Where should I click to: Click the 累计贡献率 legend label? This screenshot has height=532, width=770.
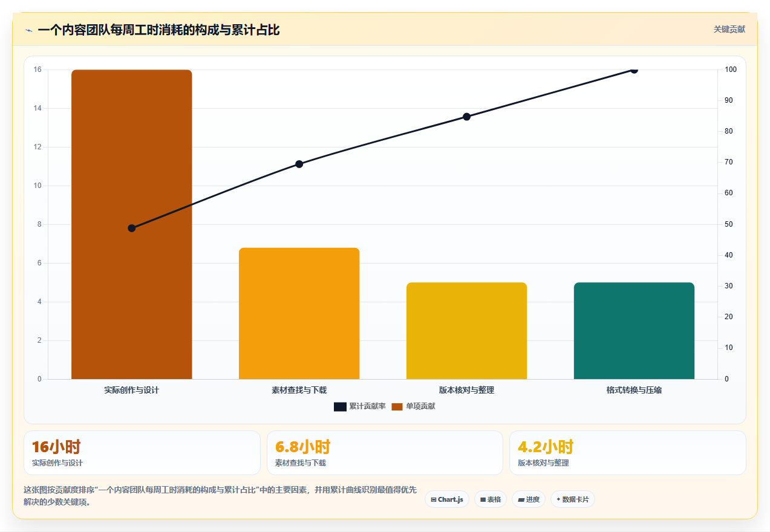(x=367, y=406)
